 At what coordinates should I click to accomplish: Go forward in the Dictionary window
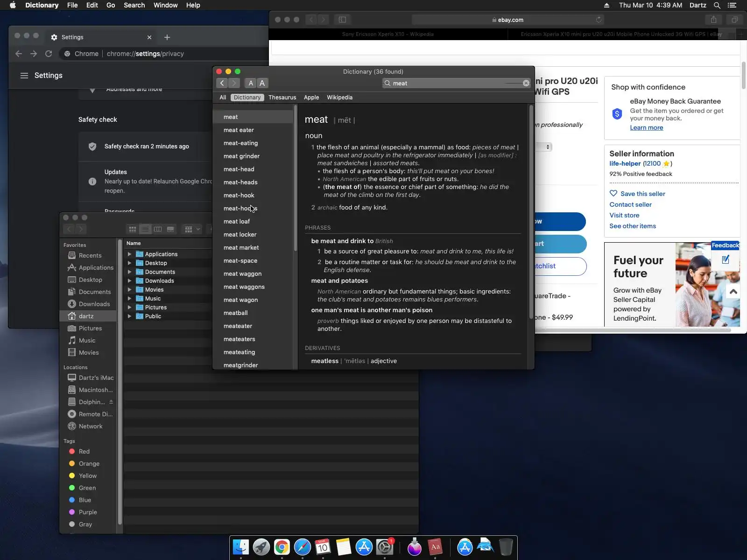click(234, 83)
